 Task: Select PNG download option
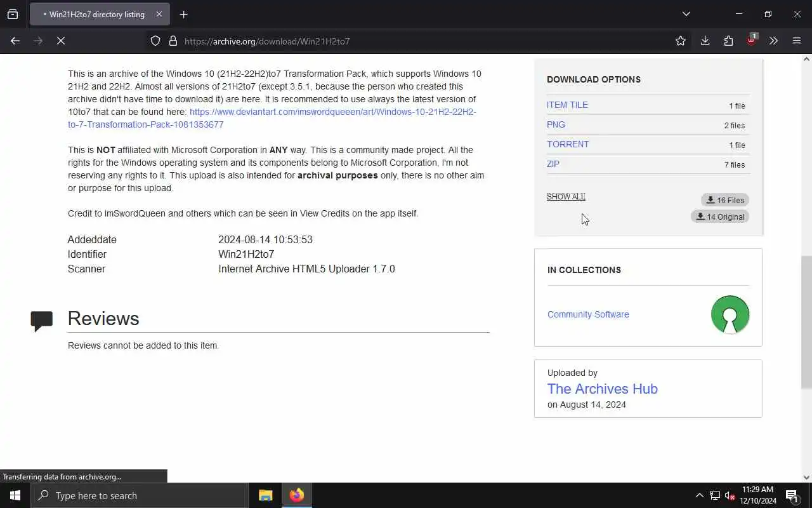pyautogui.click(x=556, y=124)
